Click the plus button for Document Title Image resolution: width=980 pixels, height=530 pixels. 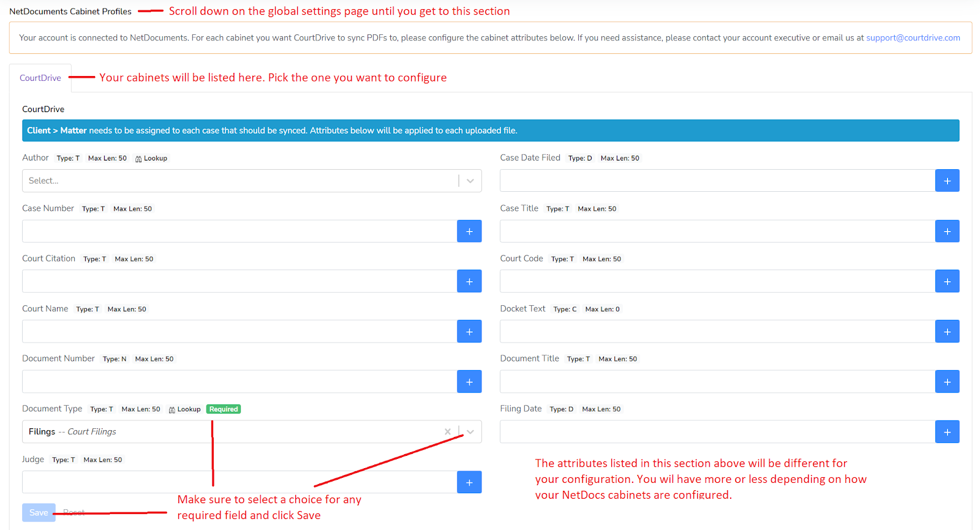coord(947,382)
